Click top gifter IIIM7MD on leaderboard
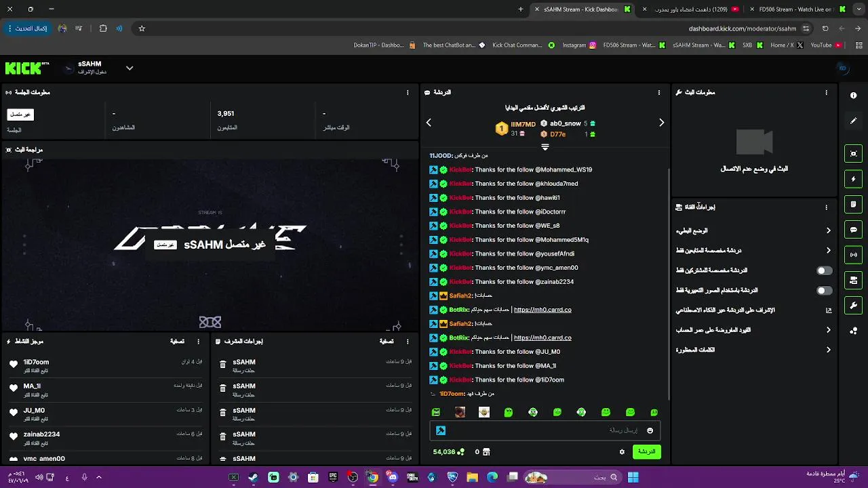Viewport: 868px width, 488px height. point(523,125)
